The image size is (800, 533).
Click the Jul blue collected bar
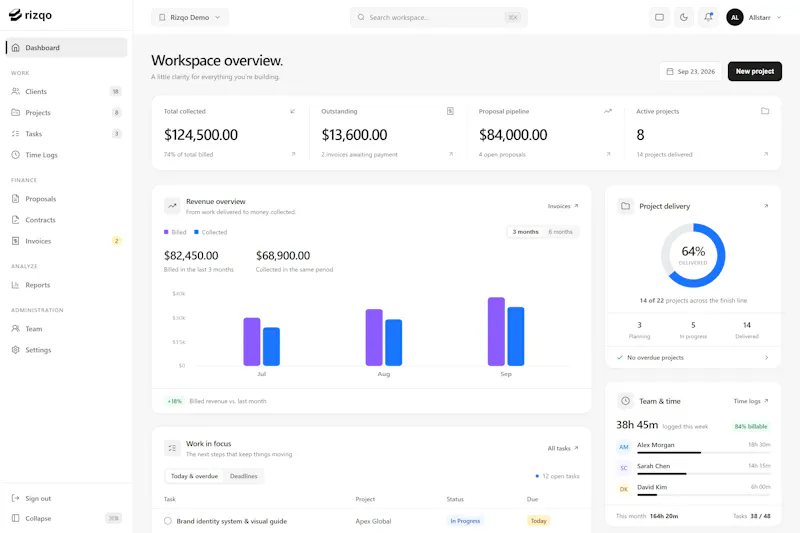point(271,346)
